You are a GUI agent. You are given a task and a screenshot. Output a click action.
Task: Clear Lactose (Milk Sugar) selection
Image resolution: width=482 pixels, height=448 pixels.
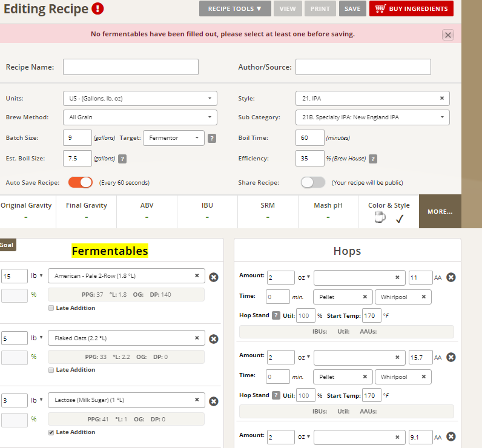pos(197,400)
